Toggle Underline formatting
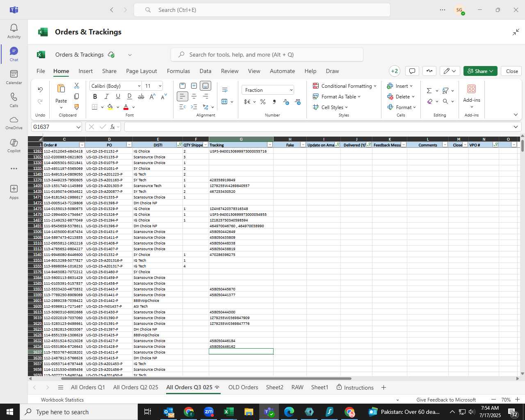525x420 pixels. click(118, 96)
